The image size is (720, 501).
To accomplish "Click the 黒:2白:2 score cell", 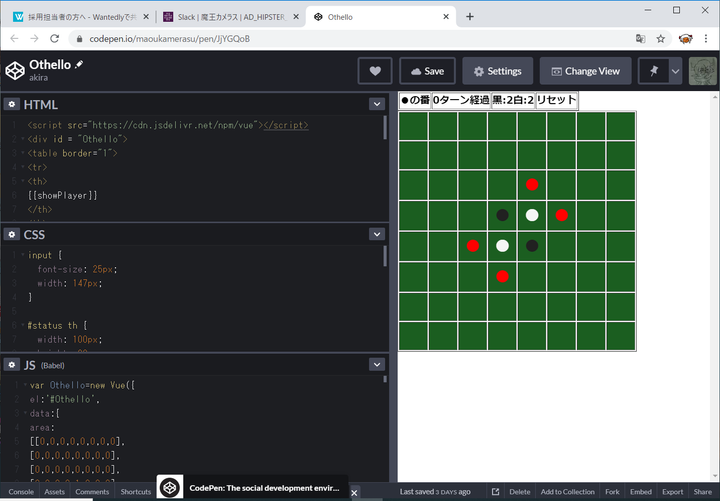I will 513,100.
